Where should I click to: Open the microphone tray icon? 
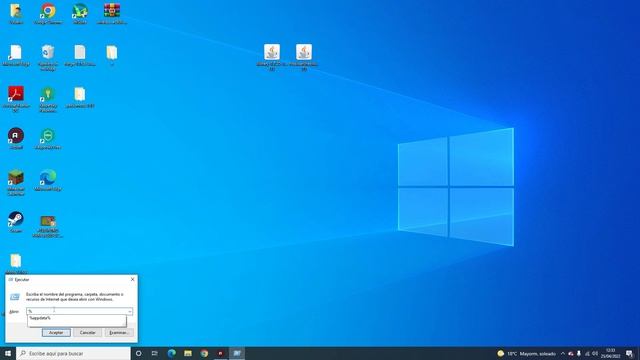click(579, 353)
